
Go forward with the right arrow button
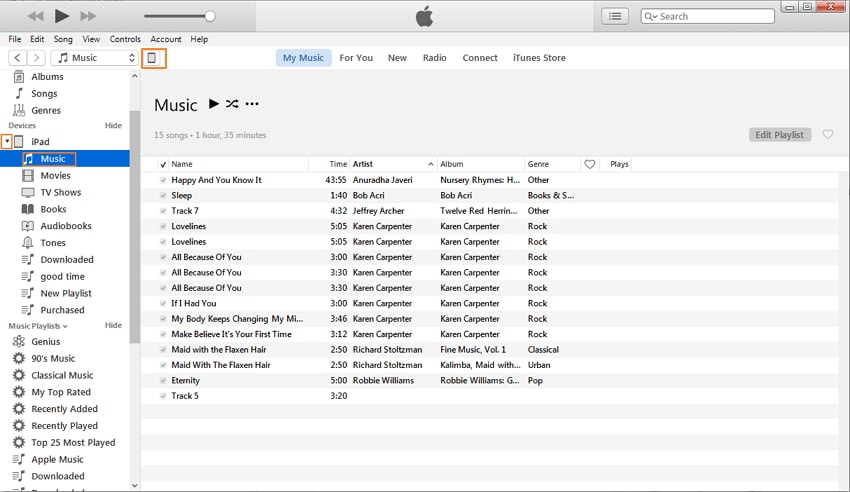(x=36, y=57)
